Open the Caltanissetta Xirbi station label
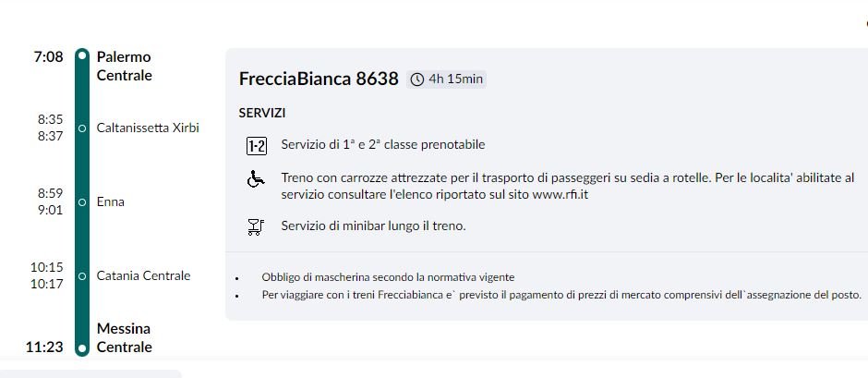Image resolution: width=868 pixels, height=378 pixels. [148, 128]
